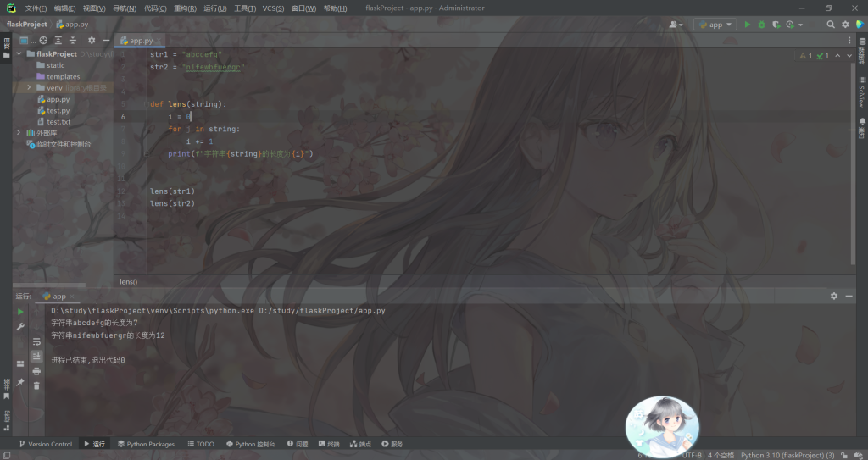Screen dimensions: 868x460
Task: Pin the run tab with pin icon
Action: (x=20, y=382)
